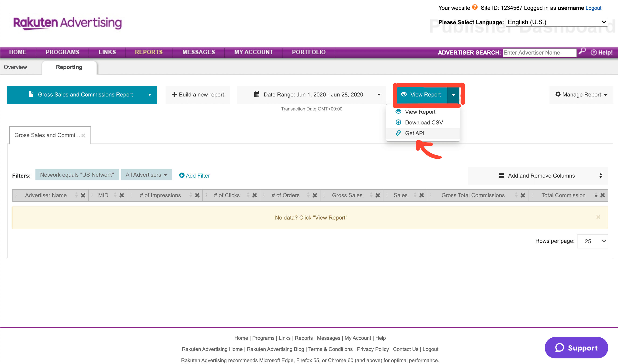Open the Contact Us footer link
This screenshot has height=364, width=618.
click(x=406, y=349)
